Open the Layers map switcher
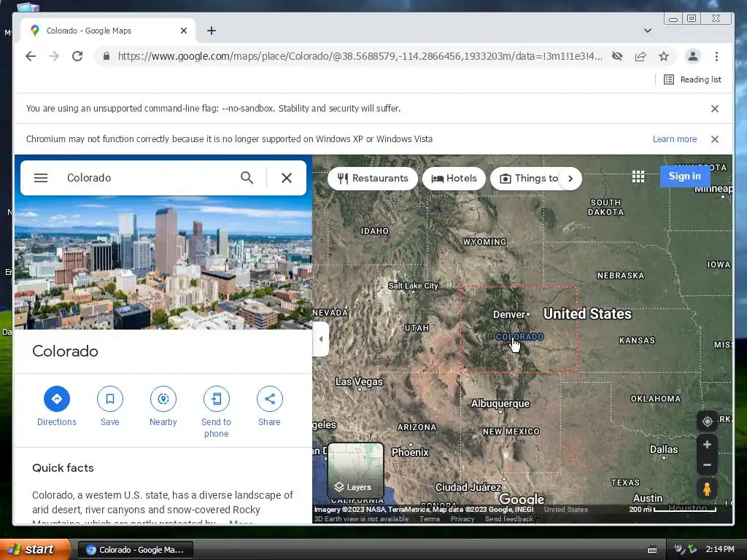Screen dimensions: 747x560 pyautogui.click(x=355, y=470)
